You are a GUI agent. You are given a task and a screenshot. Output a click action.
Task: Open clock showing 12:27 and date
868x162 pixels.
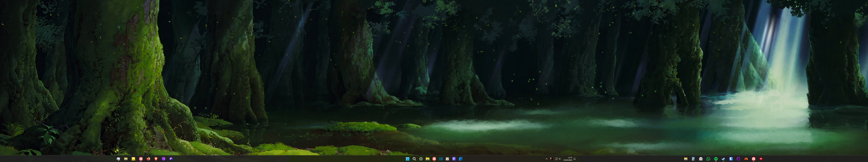click(568, 159)
